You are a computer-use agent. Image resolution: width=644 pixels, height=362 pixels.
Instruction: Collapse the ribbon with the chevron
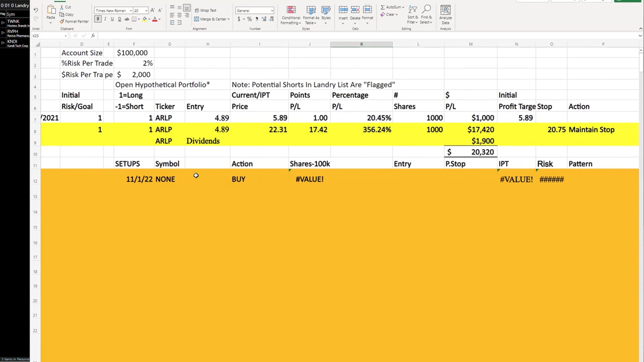pos(641,28)
